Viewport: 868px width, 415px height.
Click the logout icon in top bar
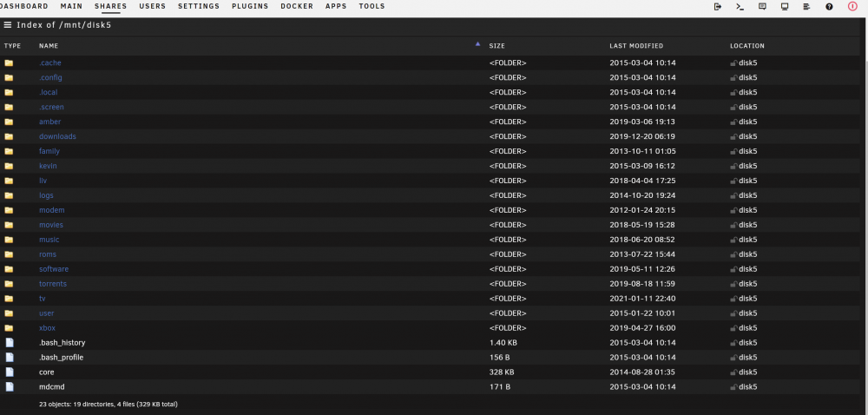[718, 7]
